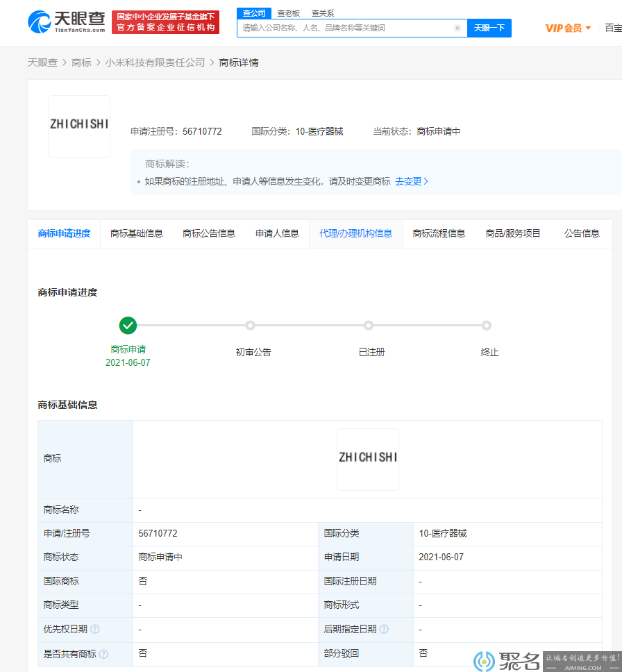Open help tooltip beside 后期指定日期
Image resolution: width=622 pixels, height=672 pixels.
(x=385, y=629)
